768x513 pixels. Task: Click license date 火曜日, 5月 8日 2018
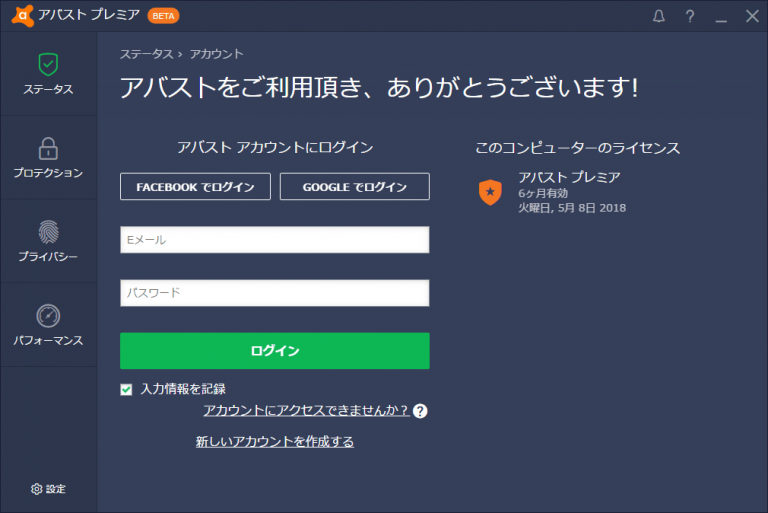pos(572,208)
